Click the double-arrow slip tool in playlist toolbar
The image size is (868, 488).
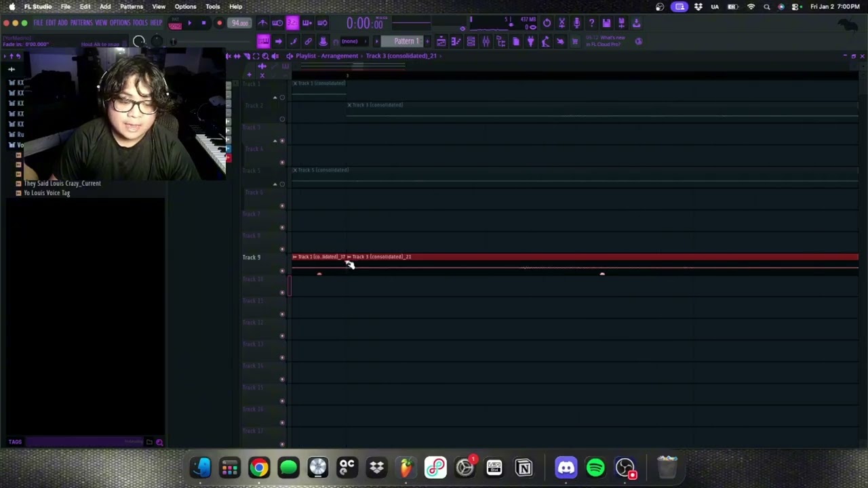coord(237,56)
